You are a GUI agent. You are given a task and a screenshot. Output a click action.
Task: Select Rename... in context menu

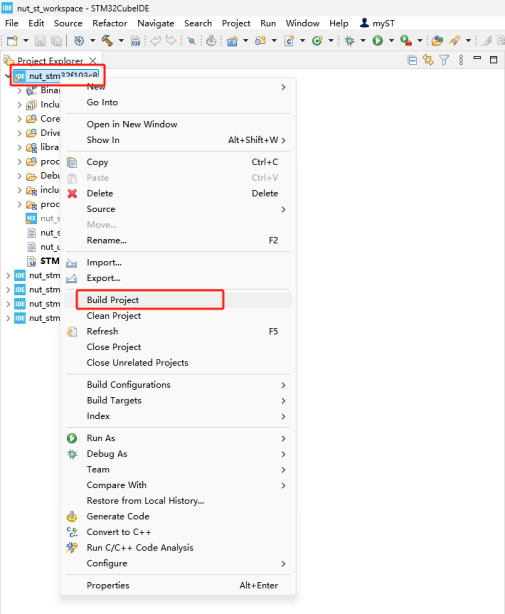178,240
